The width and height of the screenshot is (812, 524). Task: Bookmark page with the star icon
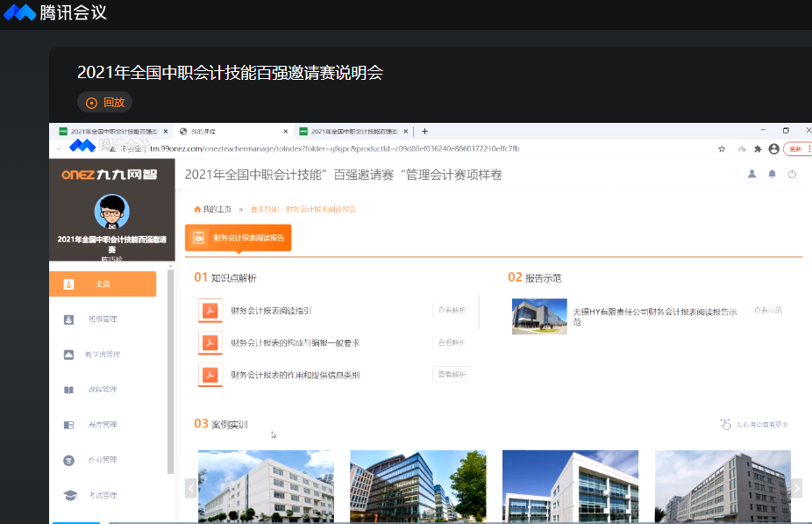(722, 149)
